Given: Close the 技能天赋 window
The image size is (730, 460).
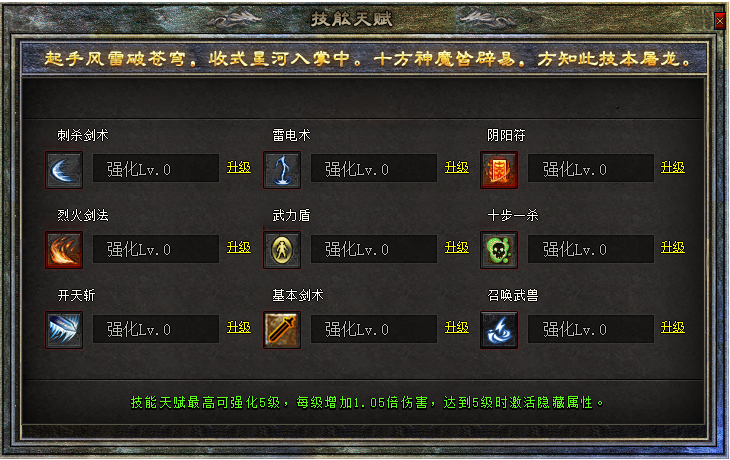Looking at the screenshot, I should [720, 21].
